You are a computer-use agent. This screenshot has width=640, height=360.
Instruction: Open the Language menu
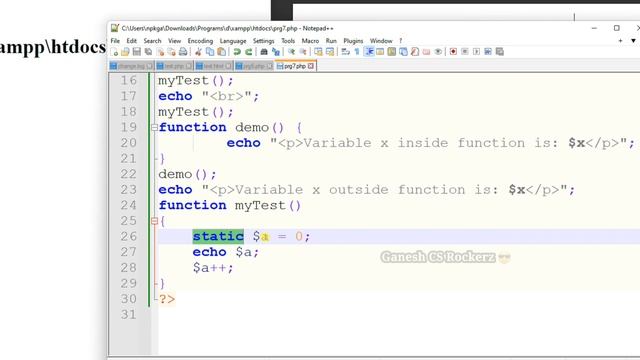pos(233,41)
